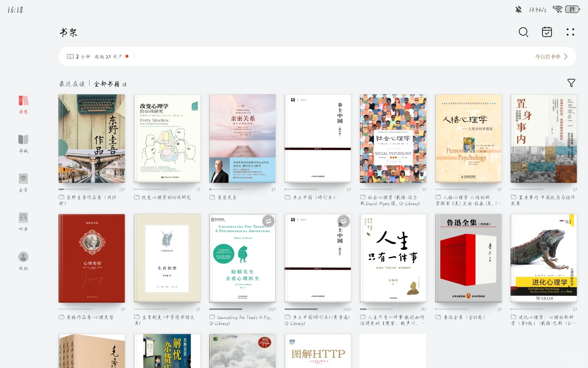This screenshot has width=588, height=368.
Task: Open 人生只有一件事 book cover
Action: coord(393,258)
